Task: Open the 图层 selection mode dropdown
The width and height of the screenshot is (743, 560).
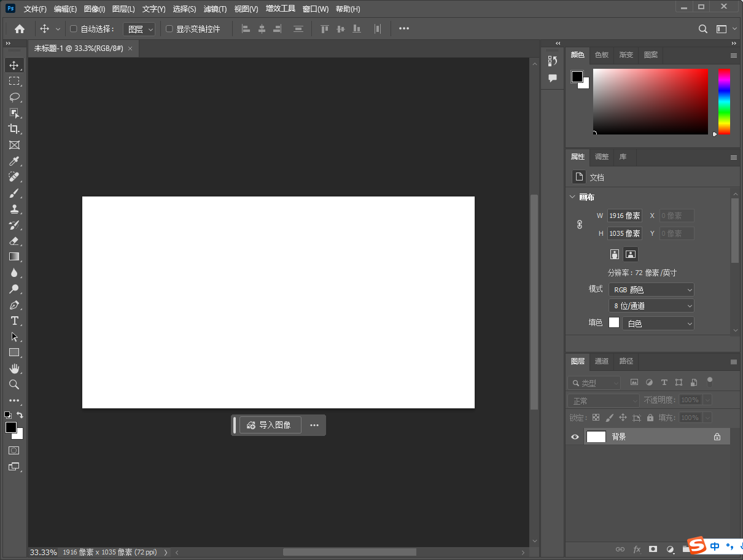Action: pyautogui.click(x=139, y=28)
